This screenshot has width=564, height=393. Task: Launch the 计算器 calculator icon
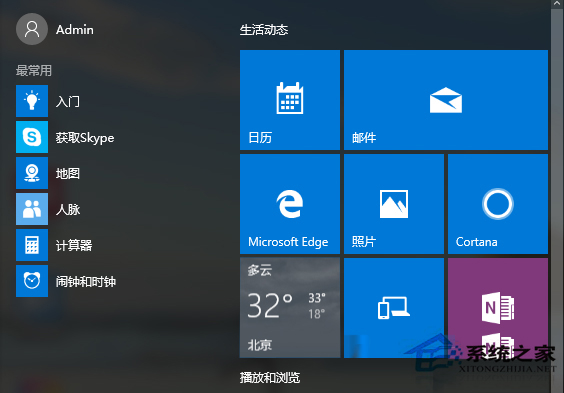pyautogui.click(x=32, y=245)
